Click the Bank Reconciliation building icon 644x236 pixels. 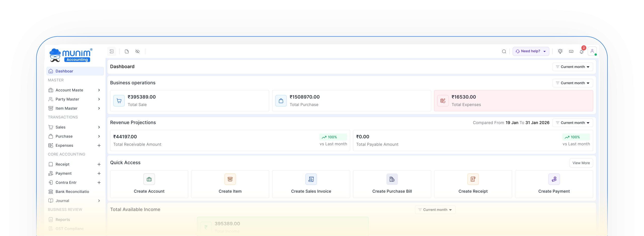51,191
